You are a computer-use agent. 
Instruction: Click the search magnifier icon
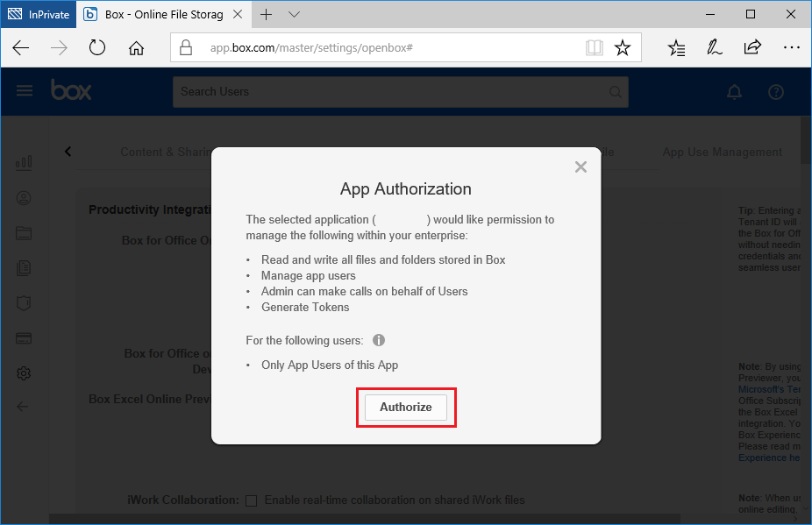click(615, 92)
